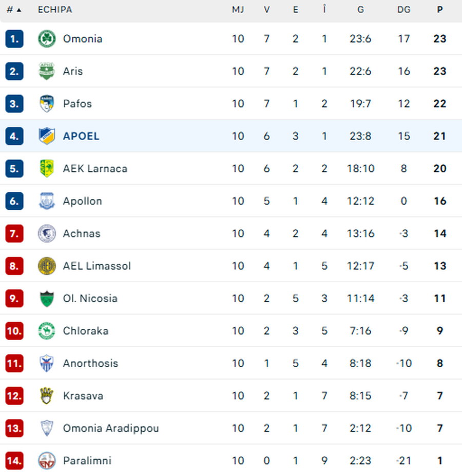Screen dimensions: 462x476
Task: Click the Krasava club logo
Action: coord(46,395)
